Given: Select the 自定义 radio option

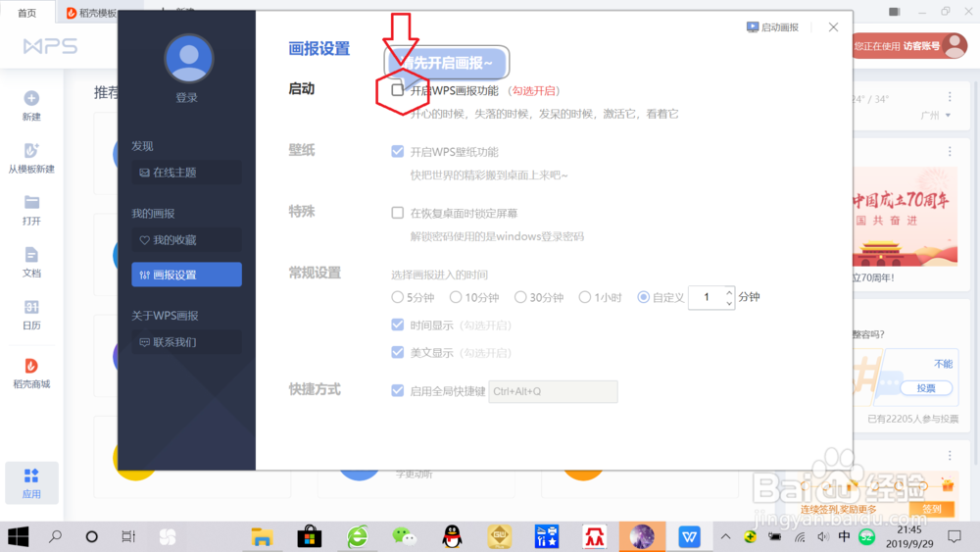Looking at the screenshot, I should pyautogui.click(x=643, y=297).
